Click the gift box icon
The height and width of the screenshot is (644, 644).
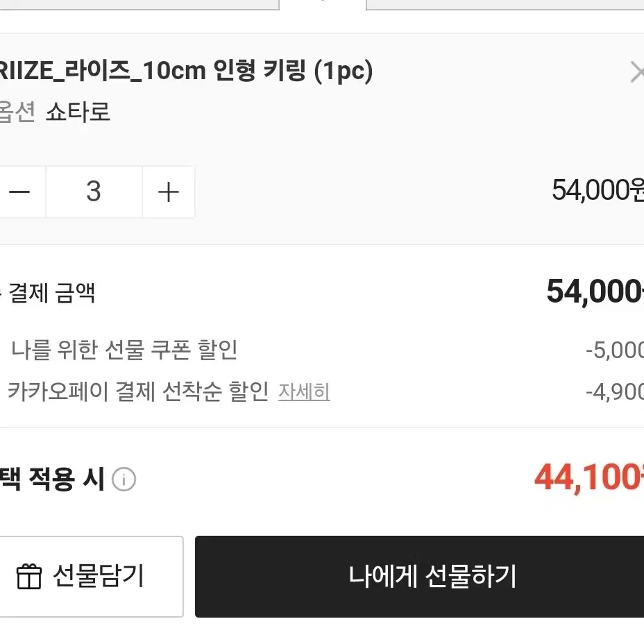[x=28, y=576]
